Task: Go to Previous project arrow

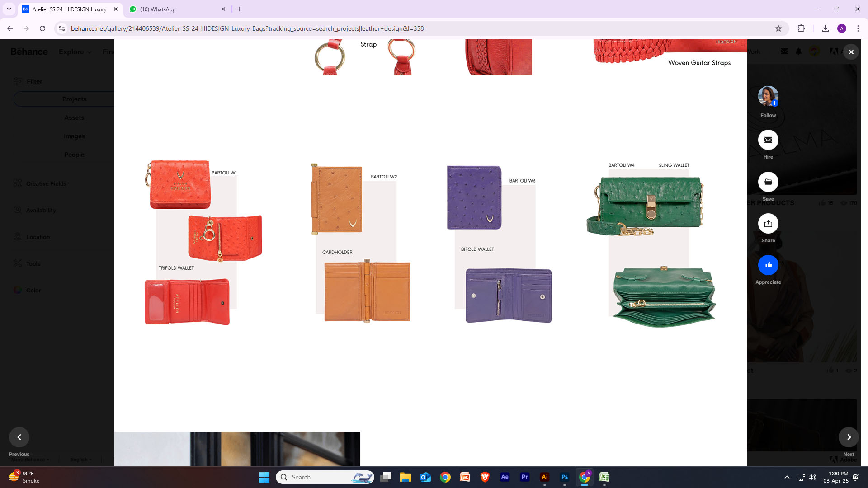Action: (x=19, y=437)
